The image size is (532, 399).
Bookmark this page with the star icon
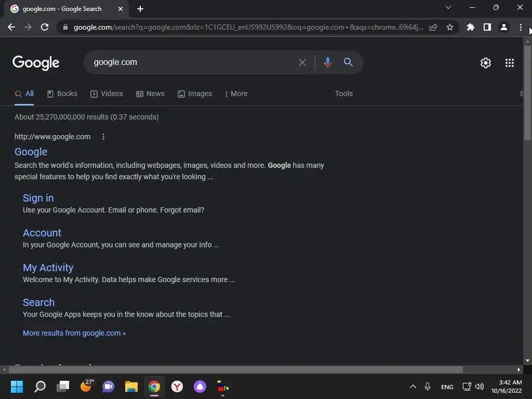450,27
